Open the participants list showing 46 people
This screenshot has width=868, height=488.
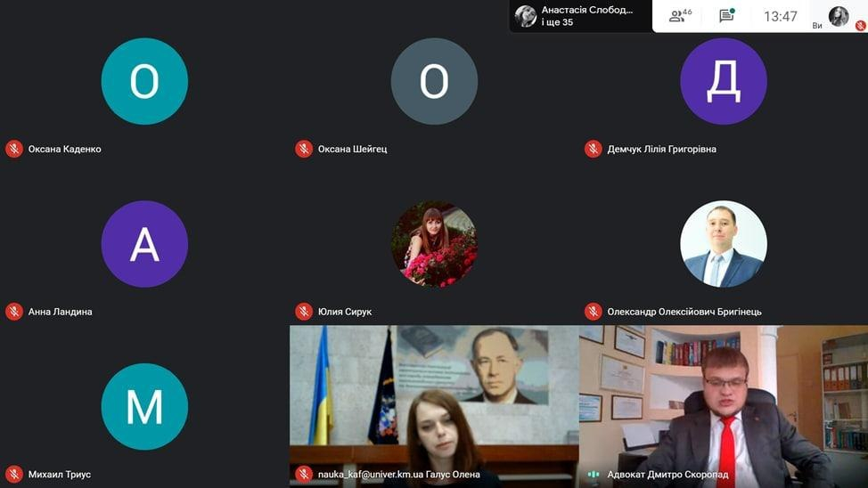(x=681, y=16)
